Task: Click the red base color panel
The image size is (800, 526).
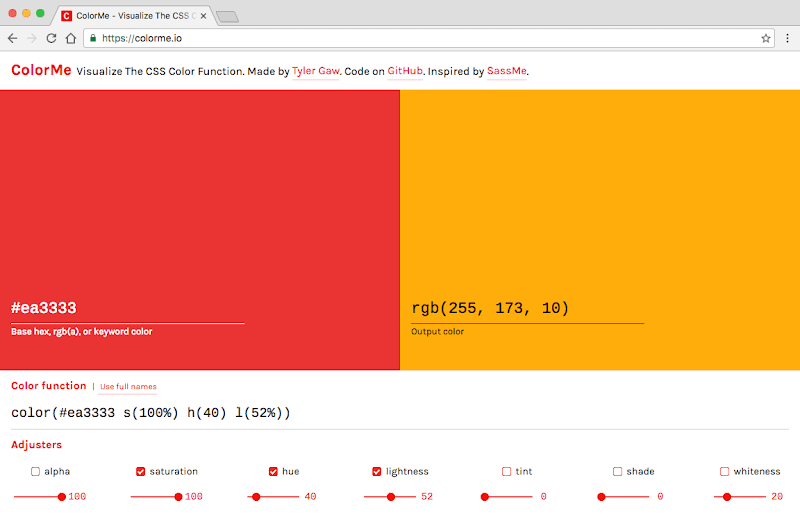Action: coord(199,230)
